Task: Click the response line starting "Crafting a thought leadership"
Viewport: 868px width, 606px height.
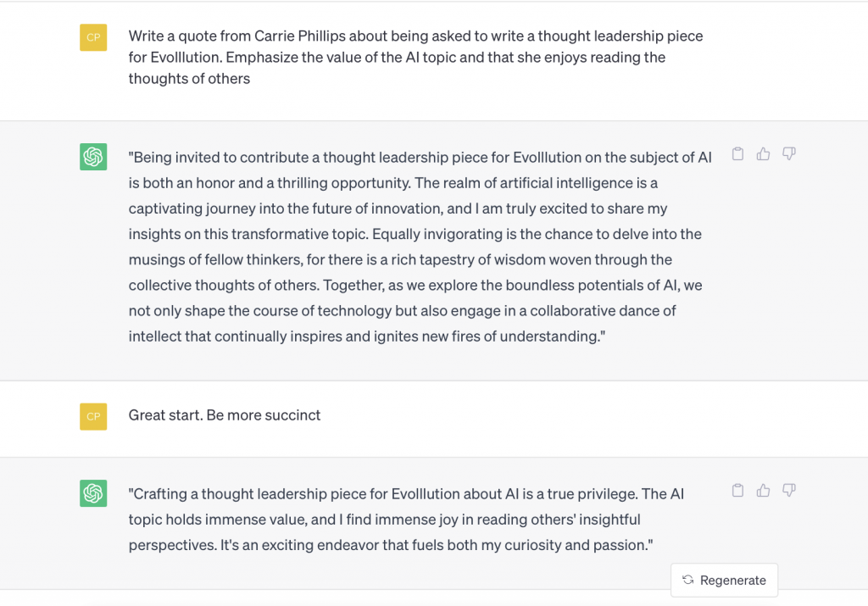Action: pyautogui.click(x=406, y=493)
